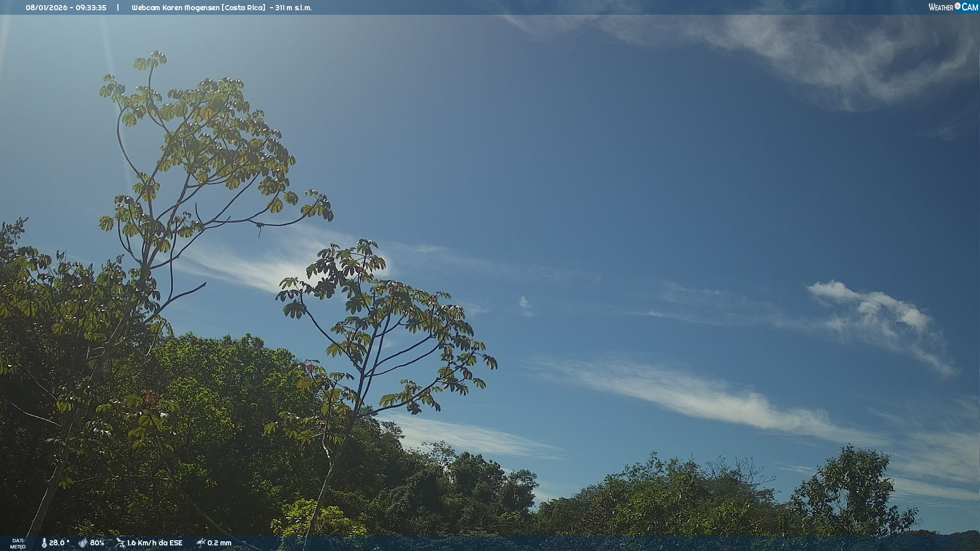The height and width of the screenshot is (551, 980).
Task: Click the Webcam Karen Mogensen title
Action: coord(175,8)
